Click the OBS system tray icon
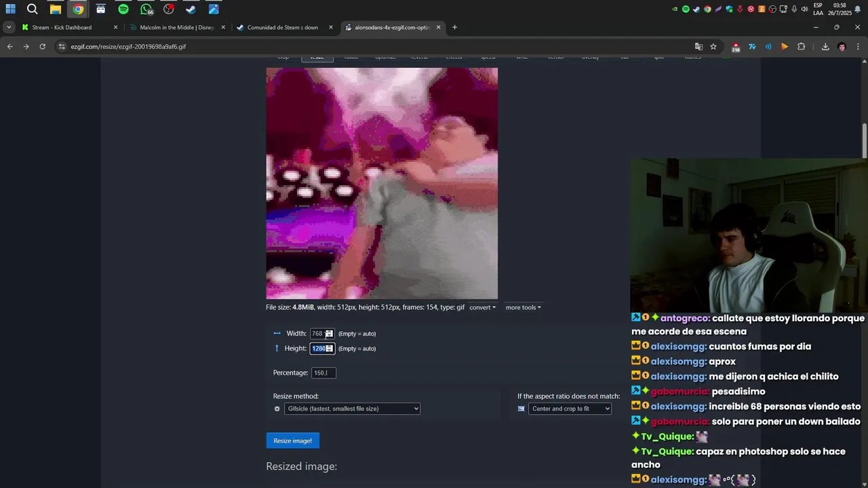 coord(772,9)
